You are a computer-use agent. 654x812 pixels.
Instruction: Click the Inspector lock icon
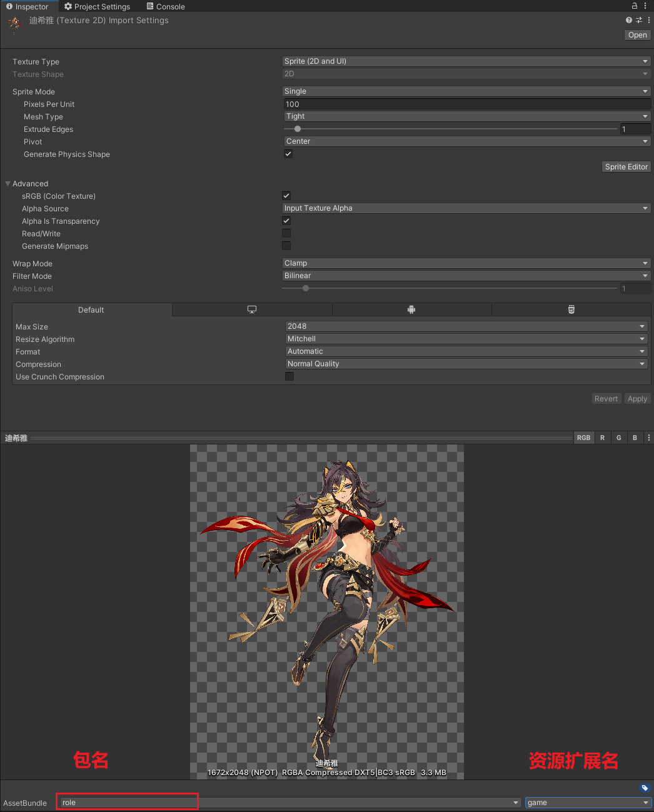pyautogui.click(x=635, y=6)
